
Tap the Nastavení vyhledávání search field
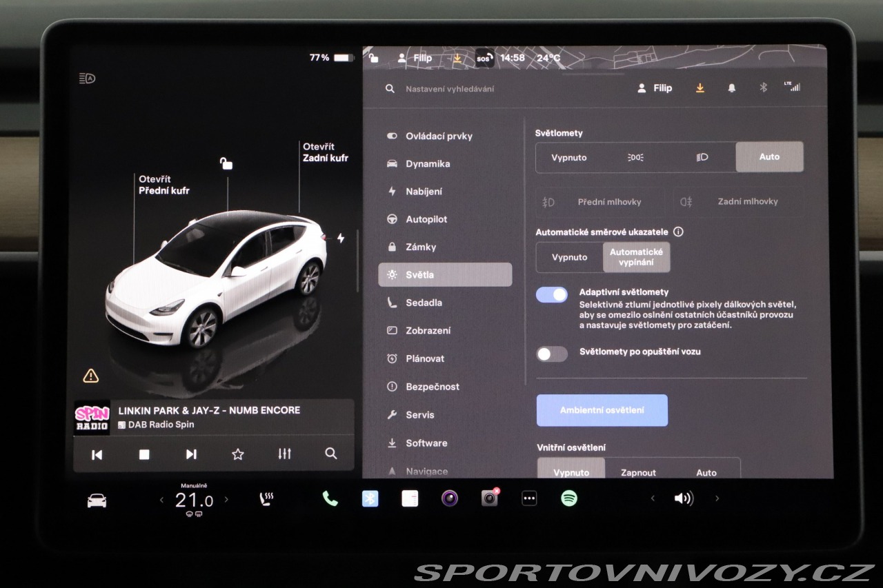[450, 89]
